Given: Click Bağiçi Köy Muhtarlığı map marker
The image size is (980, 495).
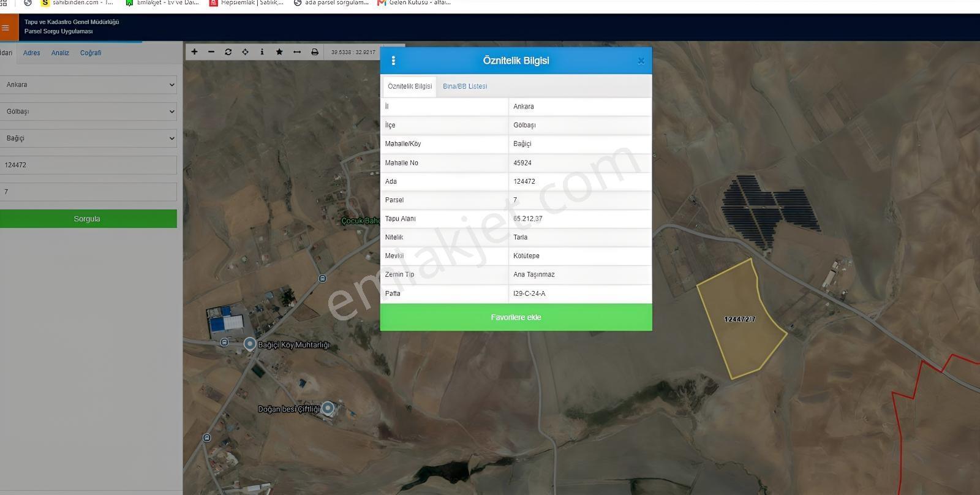Looking at the screenshot, I should [250, 344].
